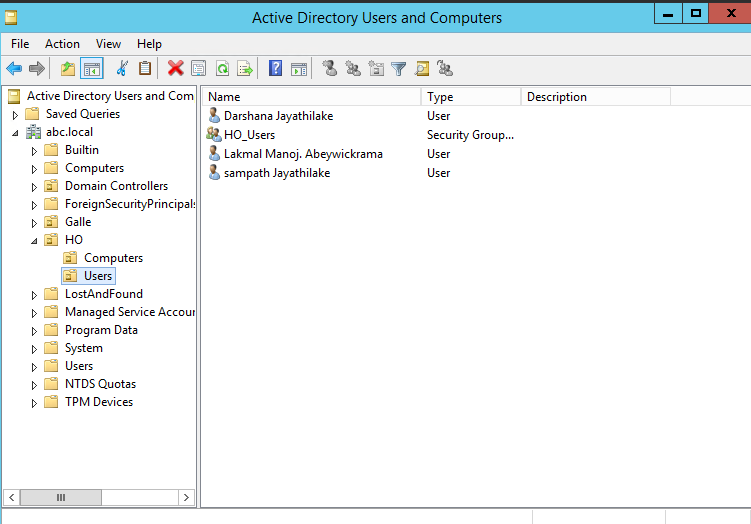Click the Find objects icon

coord(422,68)
